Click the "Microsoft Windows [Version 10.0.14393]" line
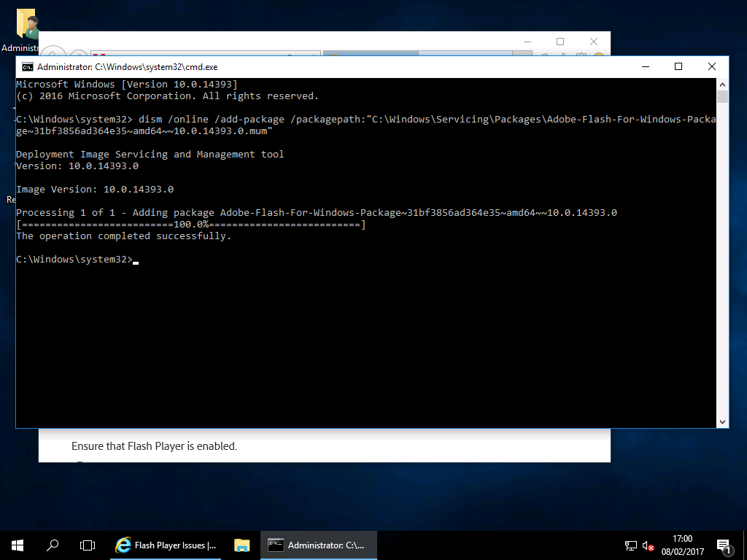This screenshot has height=560, width=747. point(127,85)
